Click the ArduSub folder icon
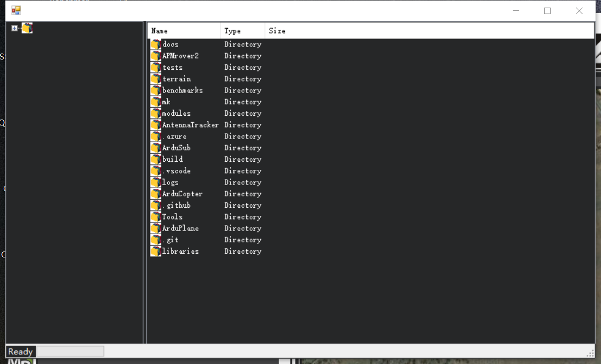Image resolution: width=601 pixels, height=364 pixels. (155, 148)
